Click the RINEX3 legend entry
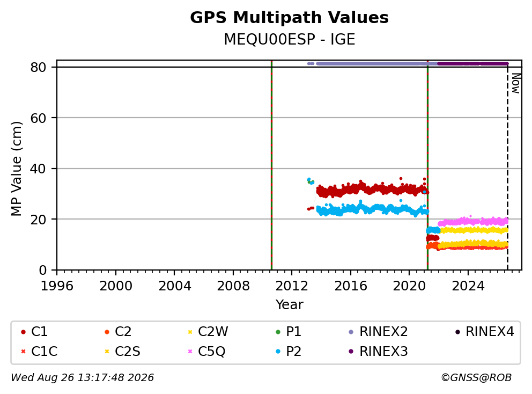The width and height of the screenshot is (532, 394). tap(378, 351)
